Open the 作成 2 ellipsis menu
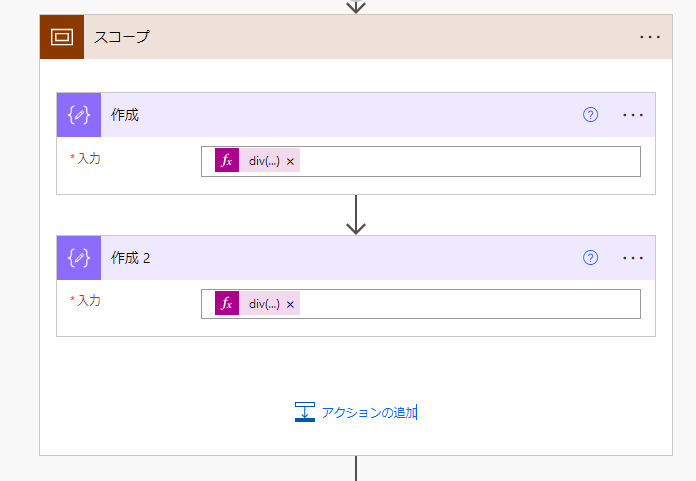The image size is (696, 481). tap(633, 258)
